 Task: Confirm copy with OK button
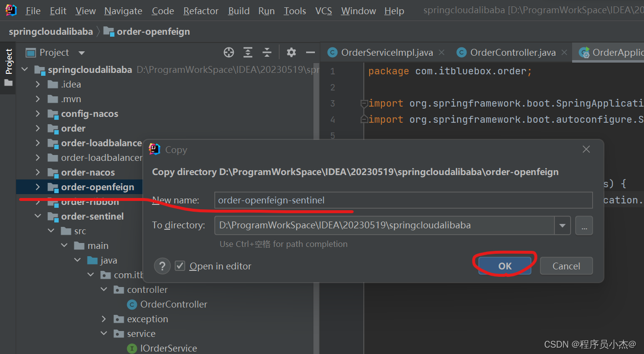click(x=505, y=266)
